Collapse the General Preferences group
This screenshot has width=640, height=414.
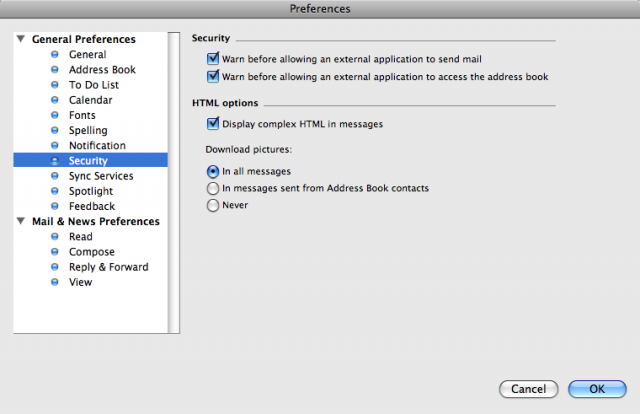pos(21,39)
